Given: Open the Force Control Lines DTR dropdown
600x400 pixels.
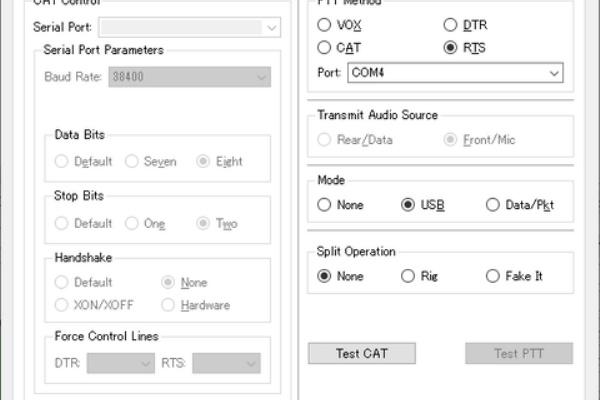Looking at the screenshot, I should 121,363.
